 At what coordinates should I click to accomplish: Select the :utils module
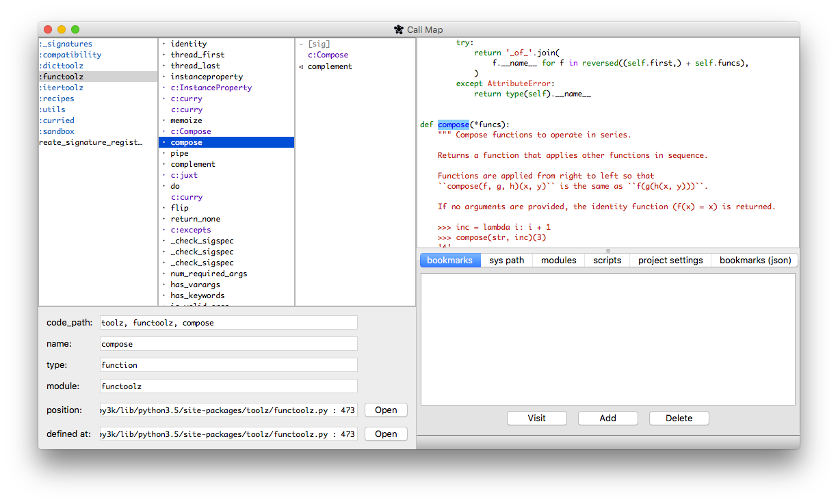tap(98, 109)
